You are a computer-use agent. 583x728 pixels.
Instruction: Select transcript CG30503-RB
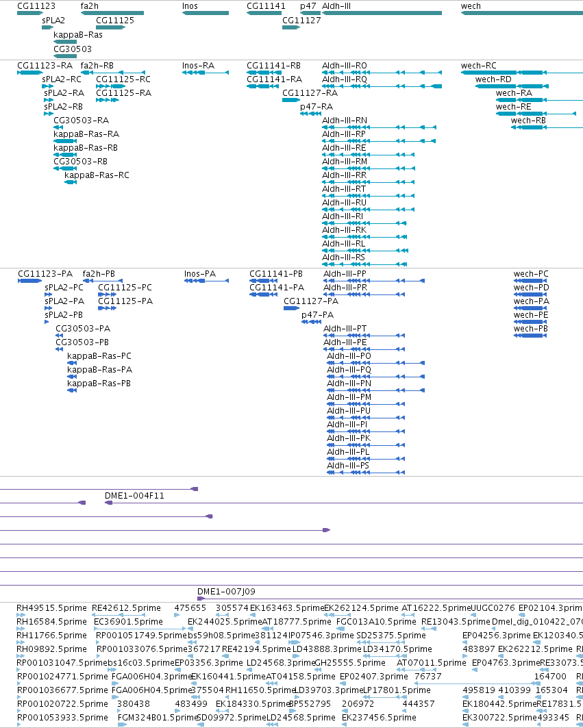pos(80,162)
